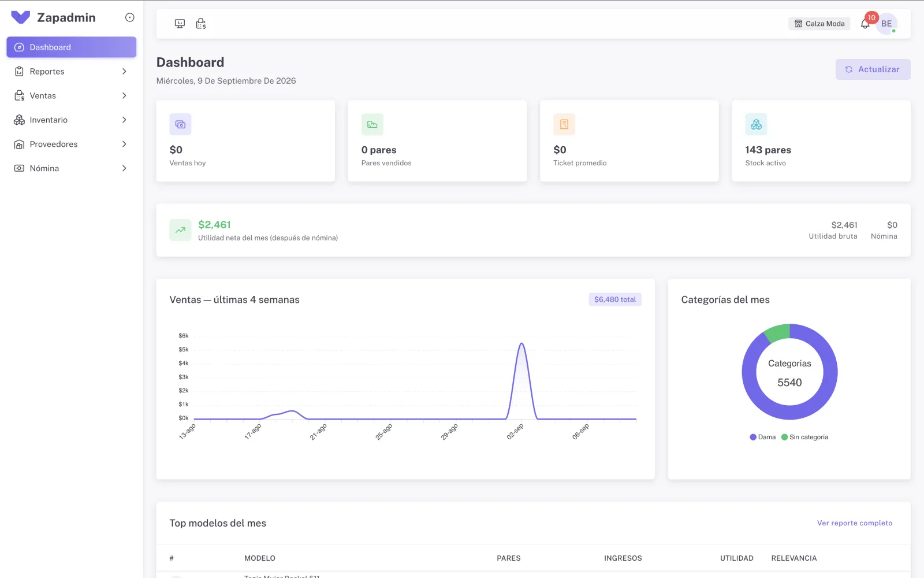Click the date Miércoles, 9 De Septiembre De 2026
The height and width of the screenshot is (578, 924).
pos(226,81)
